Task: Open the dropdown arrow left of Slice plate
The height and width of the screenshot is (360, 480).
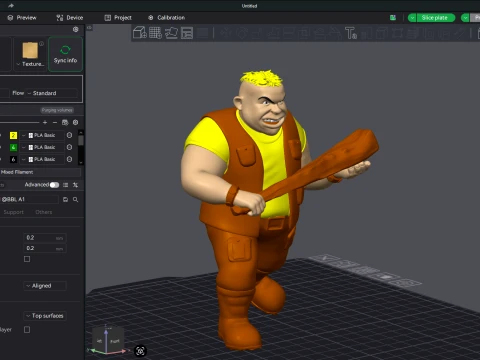Action: click(412, 18)
